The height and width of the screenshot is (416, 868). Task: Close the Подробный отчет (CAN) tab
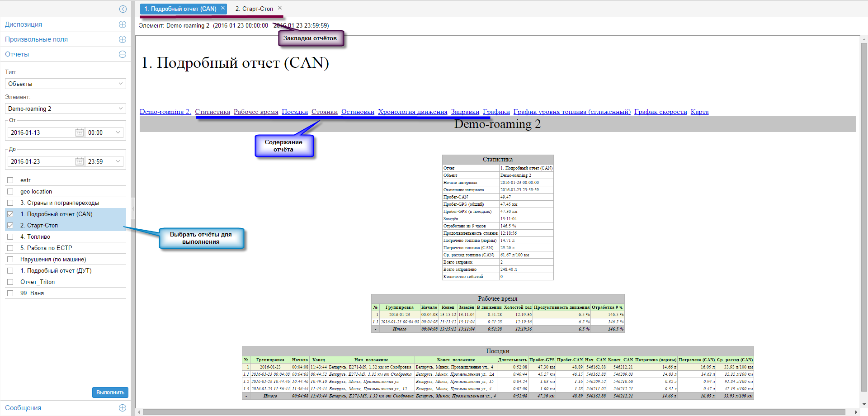(223, 8)
